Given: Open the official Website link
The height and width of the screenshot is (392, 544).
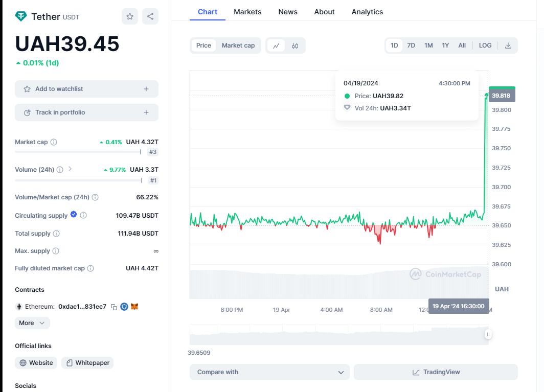Looking at the screenshot, I should (x=36, y=363).
